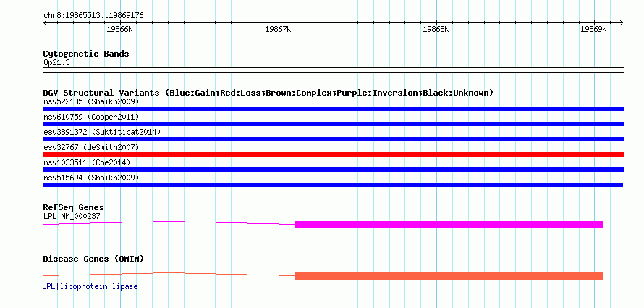Screen dimensions: 644x308
Task: Open variant label nsv610759 (Cooper2011)
Action: (x=91, y=117)
